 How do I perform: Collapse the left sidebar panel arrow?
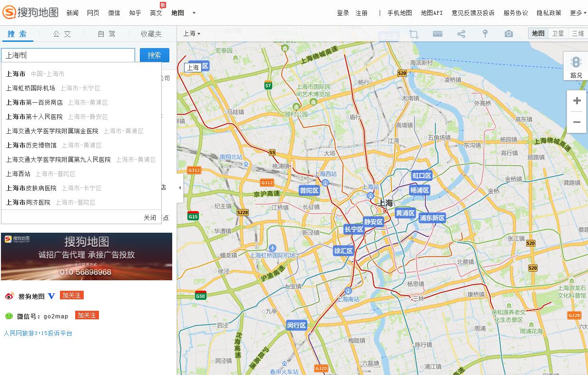click(x=179, y=187)
